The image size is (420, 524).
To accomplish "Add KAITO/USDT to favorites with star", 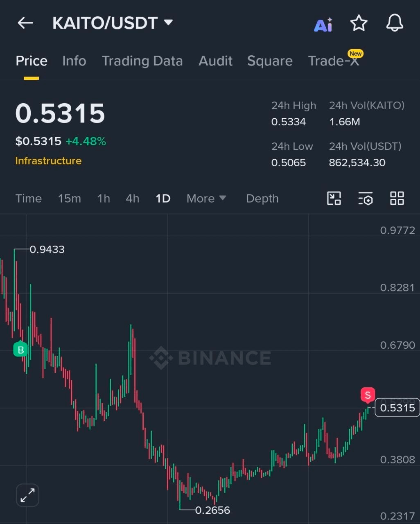I will [x=359, y=23].
